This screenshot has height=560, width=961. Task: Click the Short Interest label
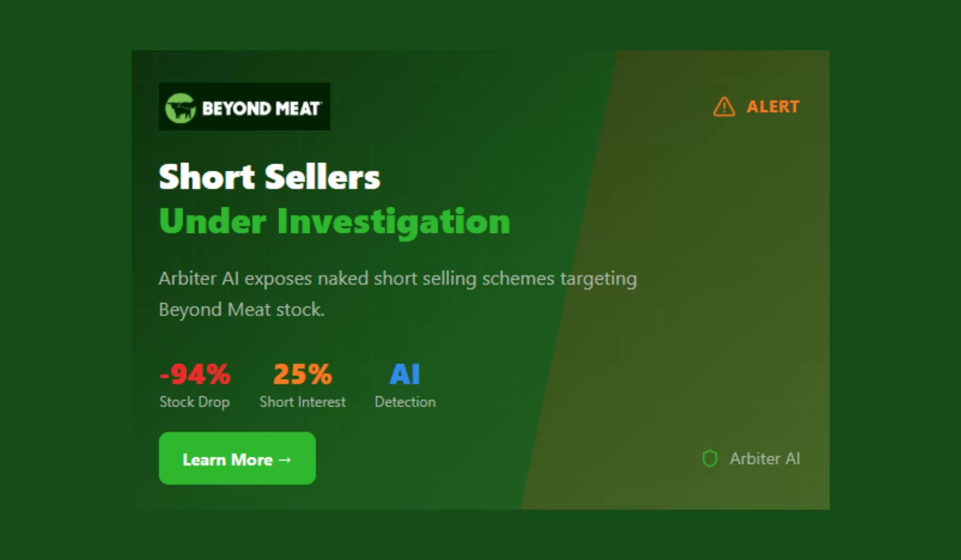pyautogui.click(x=302, y=402)
